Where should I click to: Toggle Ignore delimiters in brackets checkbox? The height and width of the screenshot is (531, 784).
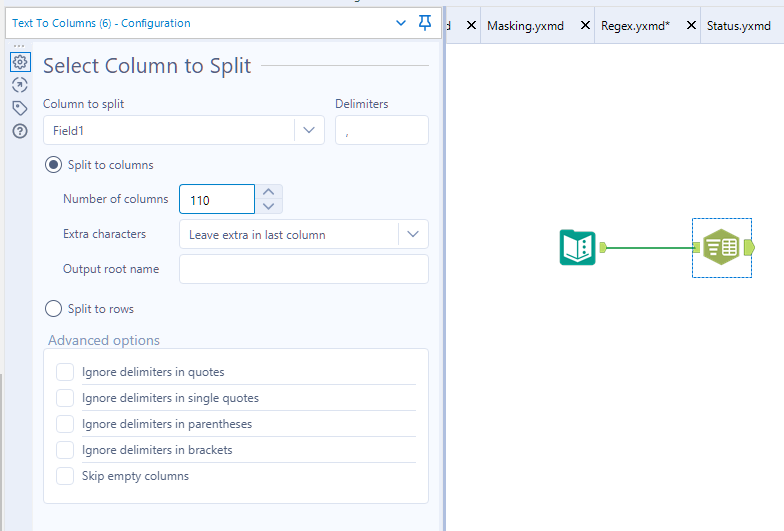(65, 450)
